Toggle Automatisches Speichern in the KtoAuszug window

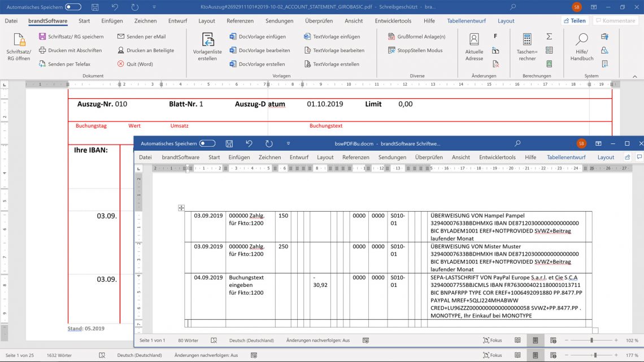[x=73, y=7]
